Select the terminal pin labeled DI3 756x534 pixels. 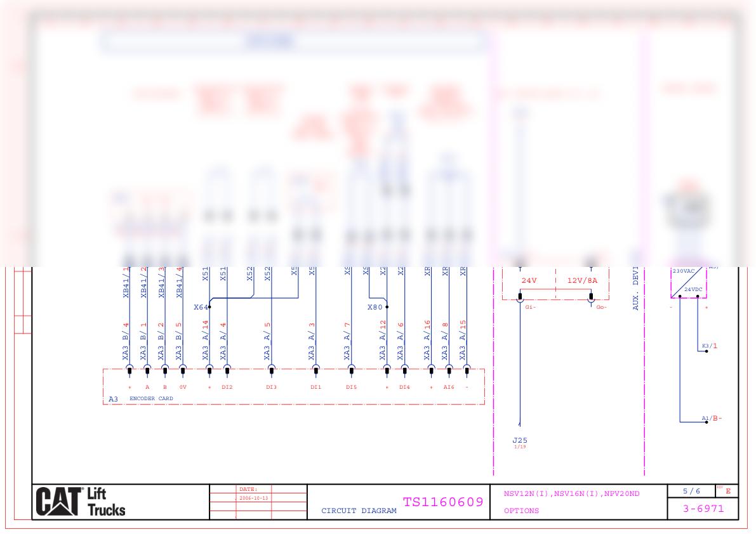[x=271, y=370]
